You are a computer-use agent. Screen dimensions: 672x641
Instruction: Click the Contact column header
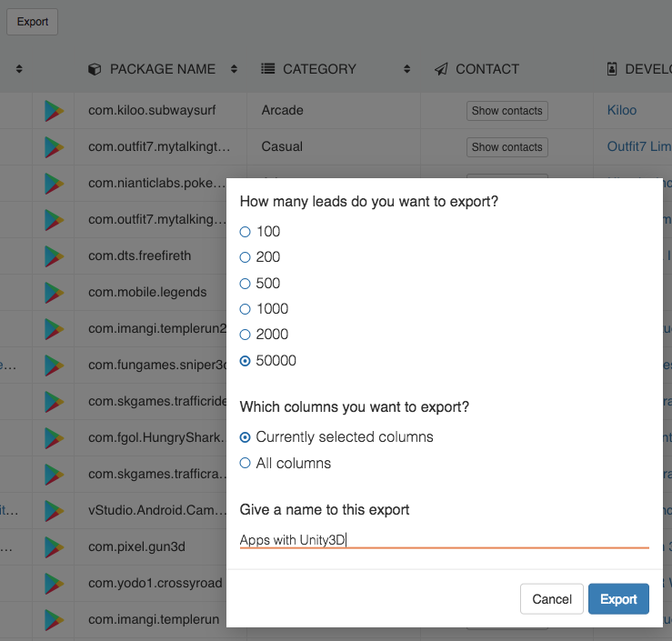click(x=487, y=69)
